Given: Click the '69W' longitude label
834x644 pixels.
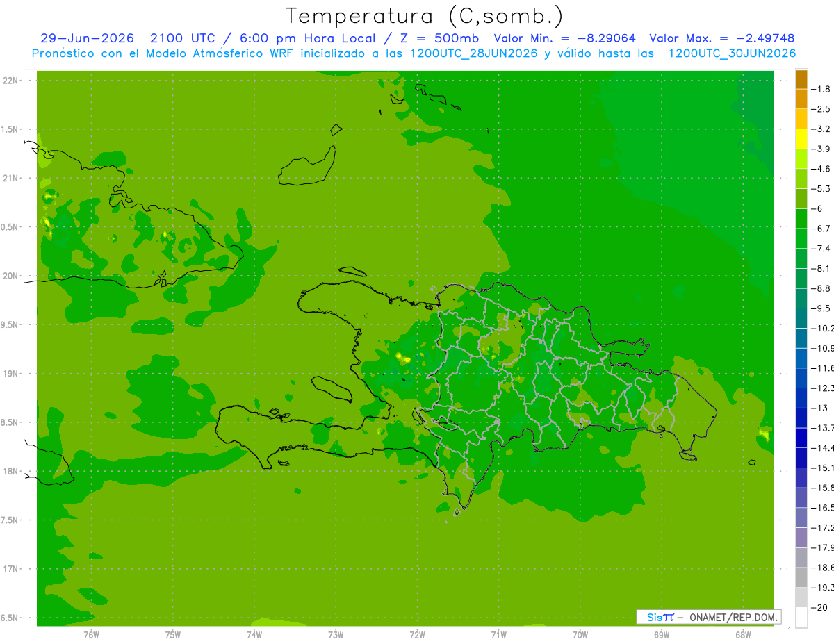Looking at the screenshot, I should (662, 635).
